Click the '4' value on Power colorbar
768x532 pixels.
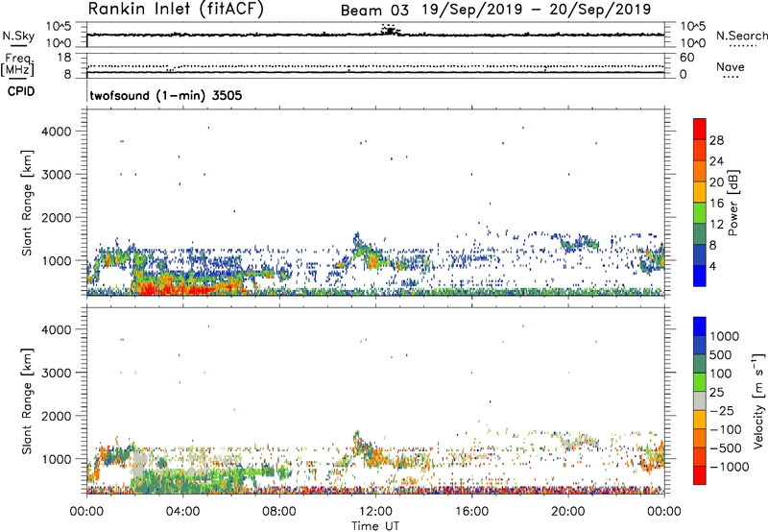[713, 267]
